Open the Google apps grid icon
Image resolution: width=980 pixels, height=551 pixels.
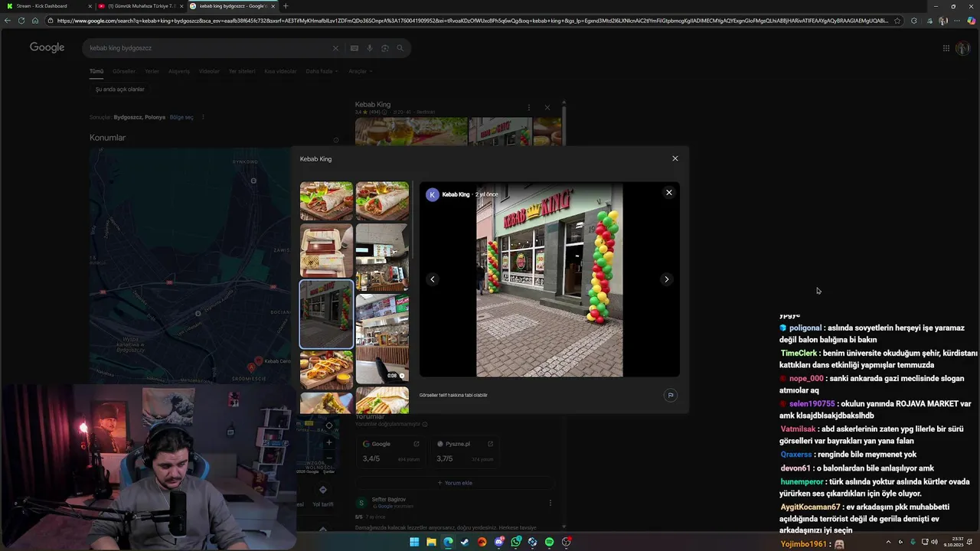point(946,48)
